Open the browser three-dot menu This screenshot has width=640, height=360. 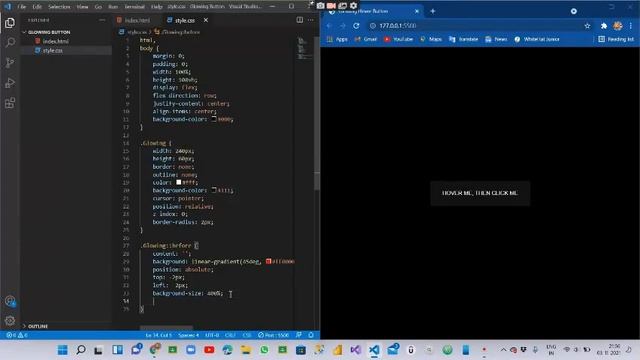coord(631,26)
